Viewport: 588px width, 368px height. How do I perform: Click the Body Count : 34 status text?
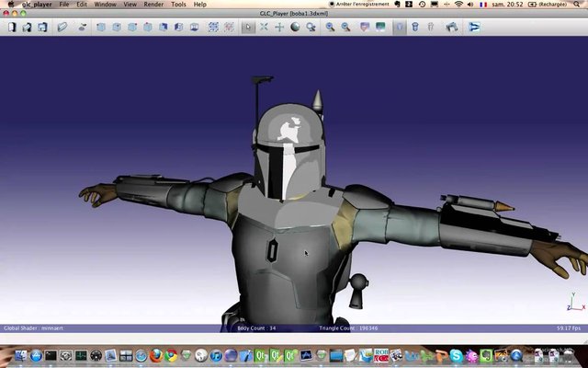point(256,328)
